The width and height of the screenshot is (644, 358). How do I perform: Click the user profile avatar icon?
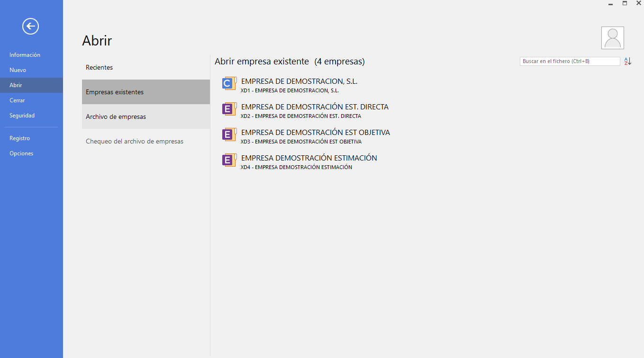tap(612, 38)
